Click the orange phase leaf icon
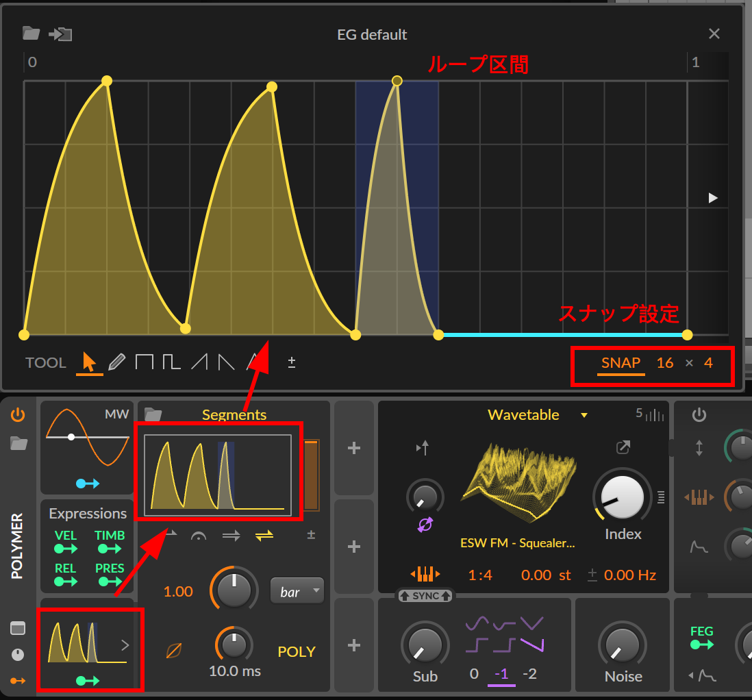752x700 pixels. click(x=173, y=651)
